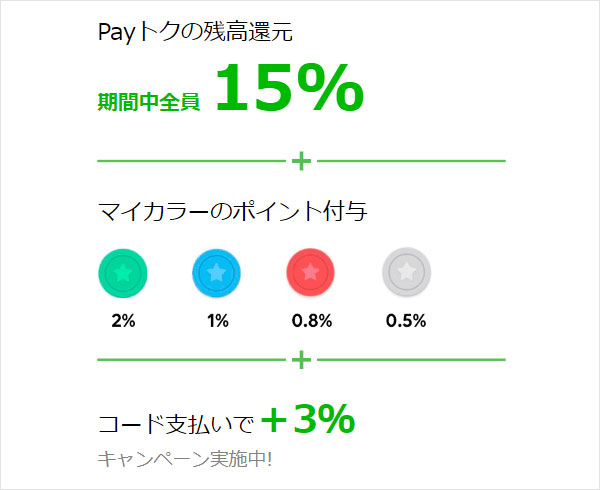Viewport: 600px width, 490px height.
Task: Click the large 15% green text
Action: [290, 88]
